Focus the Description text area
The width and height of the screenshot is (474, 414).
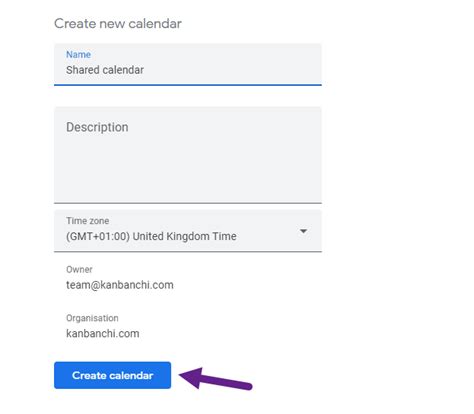click(188, 155)
